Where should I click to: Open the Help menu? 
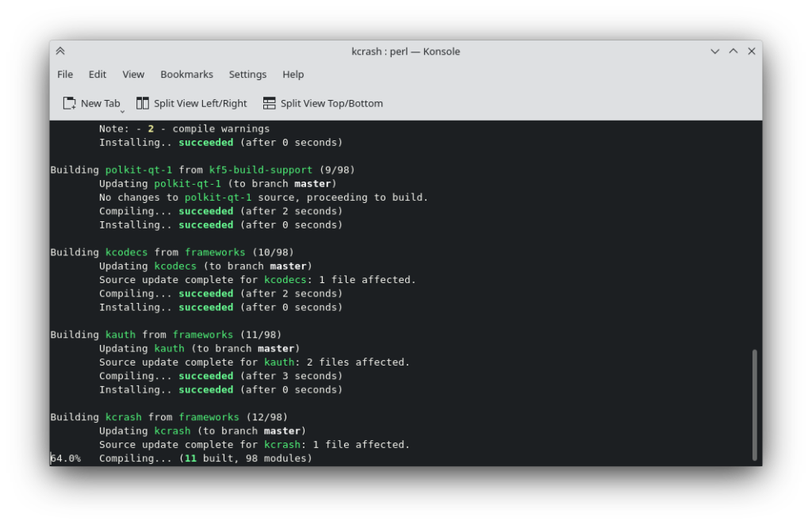pos(293,74)
